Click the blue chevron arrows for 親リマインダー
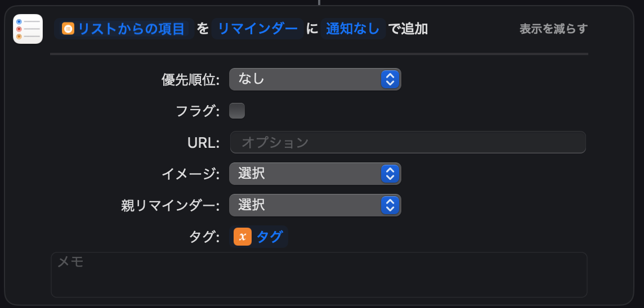The height and width of the screenshot is (308, 644). [390, 205]
